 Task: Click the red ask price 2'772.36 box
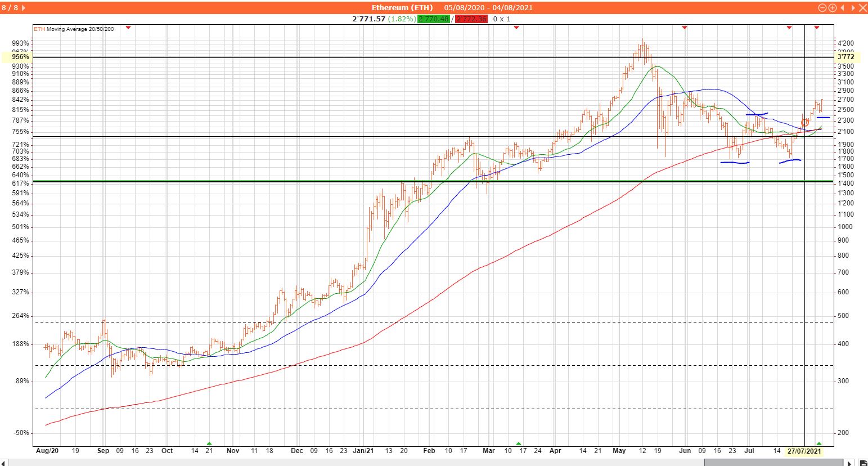click(x=472, y=19)
